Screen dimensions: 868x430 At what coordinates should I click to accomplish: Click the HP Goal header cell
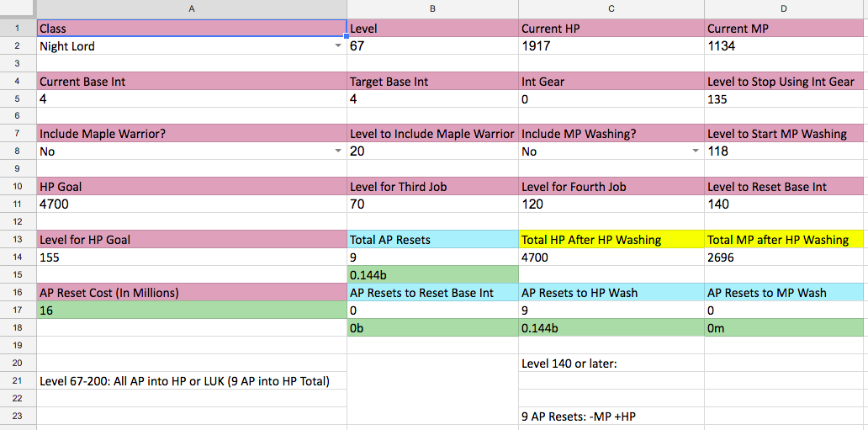coord(192,187)
